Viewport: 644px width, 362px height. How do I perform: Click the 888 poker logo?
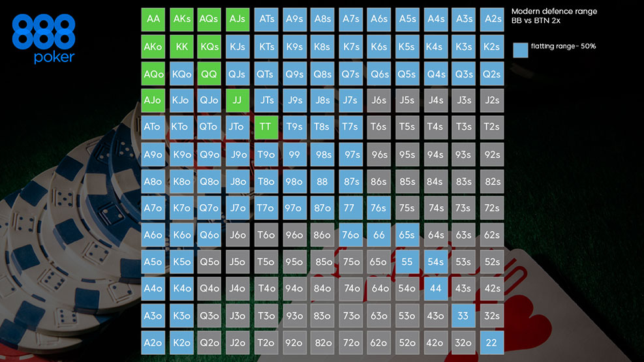44,38
